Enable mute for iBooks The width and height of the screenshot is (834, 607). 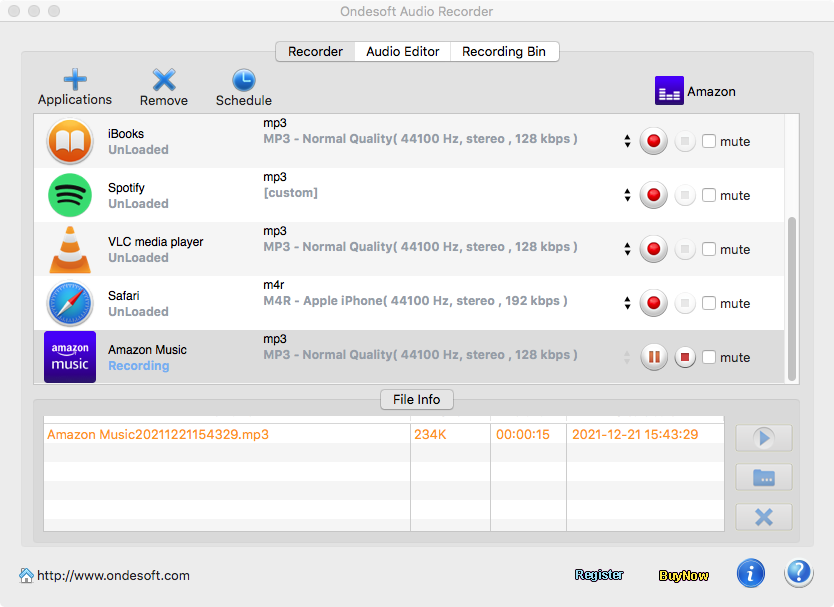click(709, 142)
